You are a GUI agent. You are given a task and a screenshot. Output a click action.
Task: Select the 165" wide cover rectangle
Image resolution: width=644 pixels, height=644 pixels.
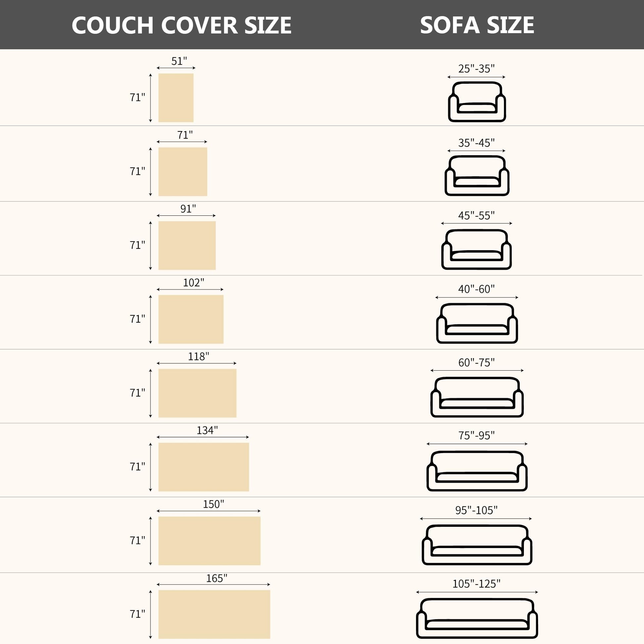[x=214, y=614]
